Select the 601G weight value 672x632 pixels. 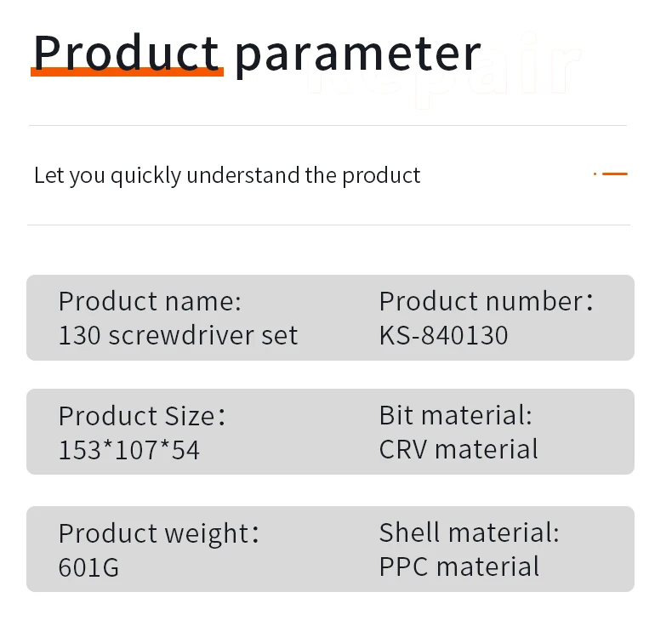click(88, 567)
